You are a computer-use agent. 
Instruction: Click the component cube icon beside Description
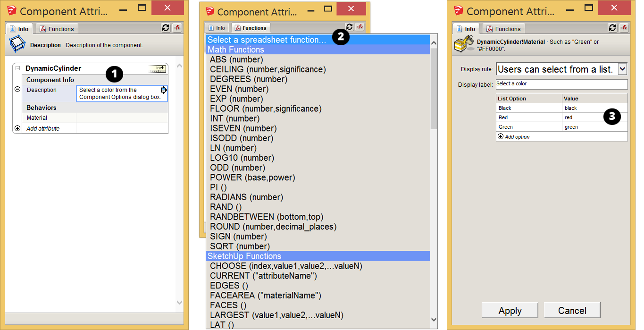pyautogui.click(x=17, y=45)
